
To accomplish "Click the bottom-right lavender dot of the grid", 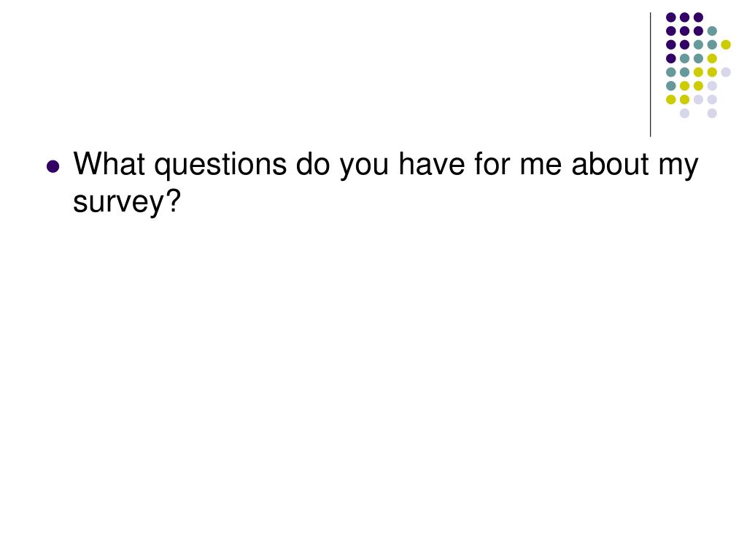I will 712,113.
